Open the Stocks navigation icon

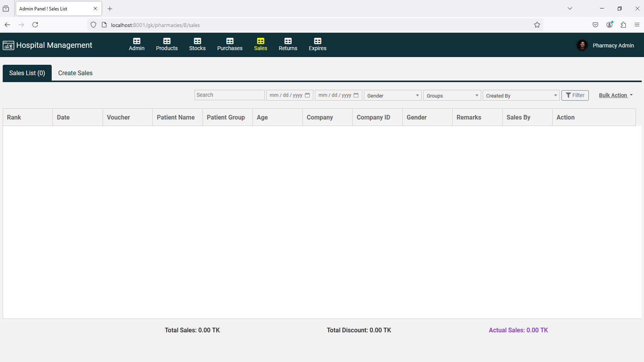pos(197,41)
